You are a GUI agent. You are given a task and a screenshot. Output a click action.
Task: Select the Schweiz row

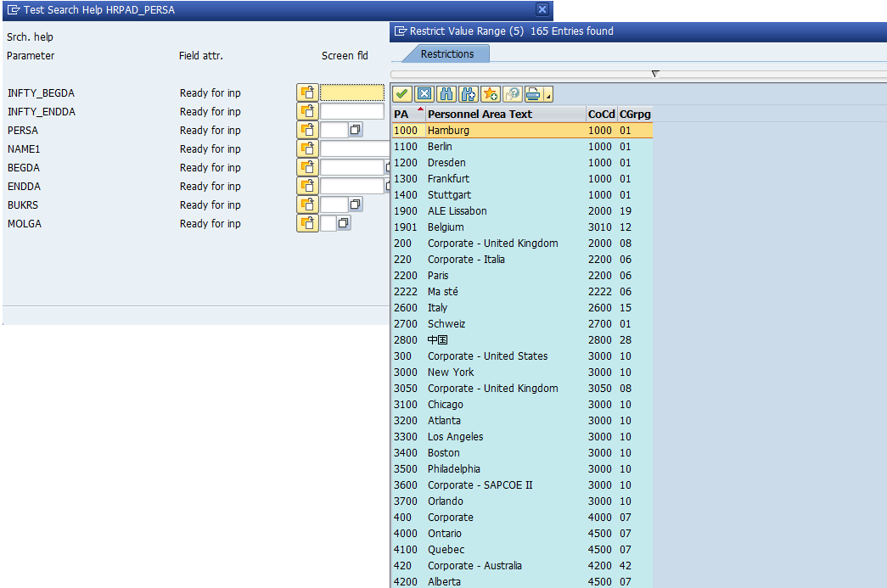(522, 323)
